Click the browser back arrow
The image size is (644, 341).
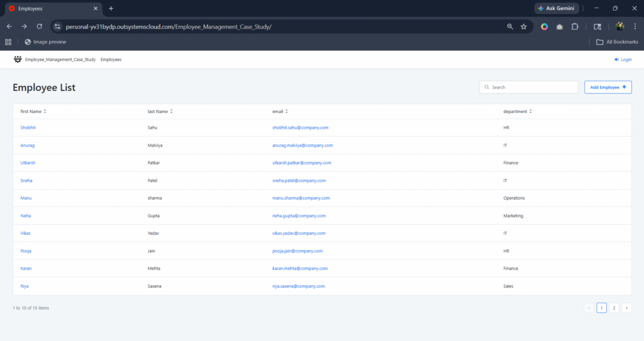tap(9, 26)
